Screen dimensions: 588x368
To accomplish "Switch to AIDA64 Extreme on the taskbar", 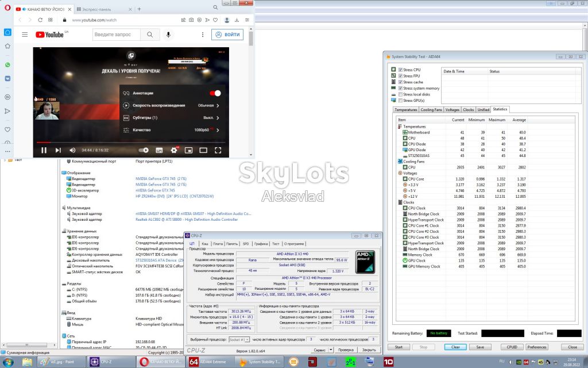I will (211, 362).
